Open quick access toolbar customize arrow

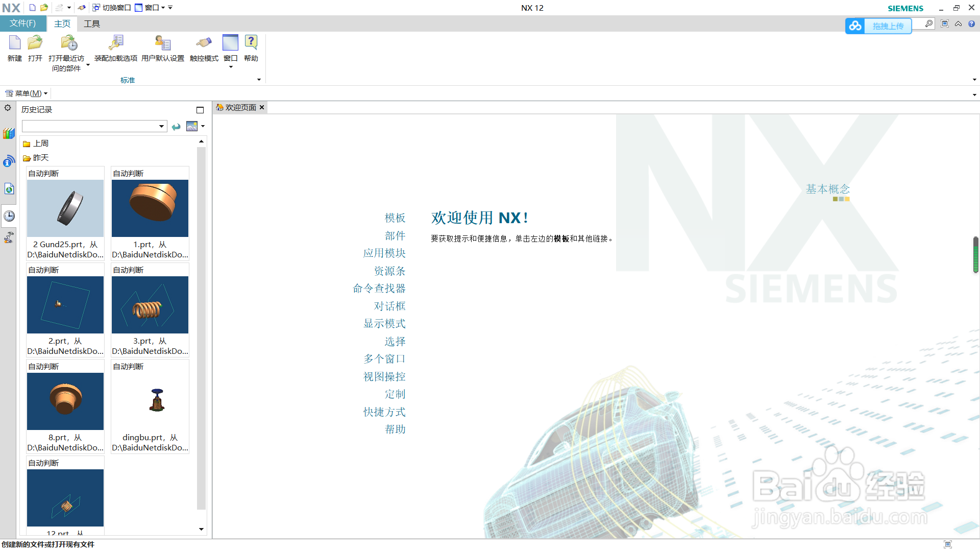coord(170,8)
